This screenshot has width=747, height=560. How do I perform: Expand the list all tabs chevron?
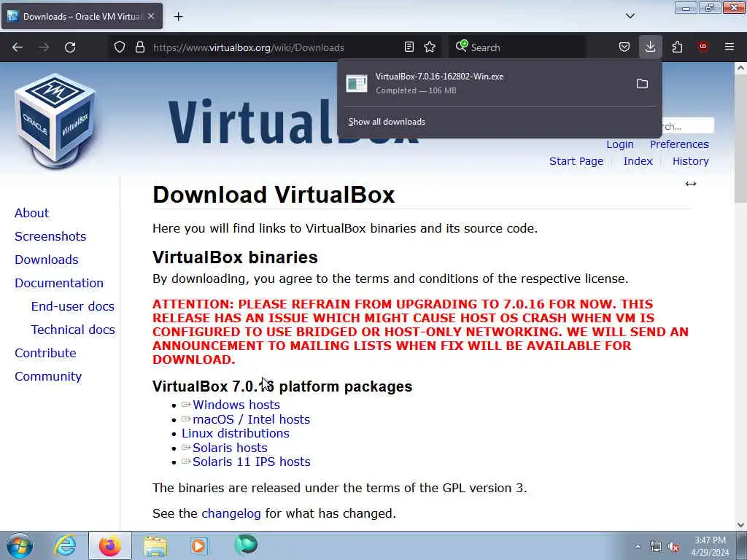tap(630, 16)
